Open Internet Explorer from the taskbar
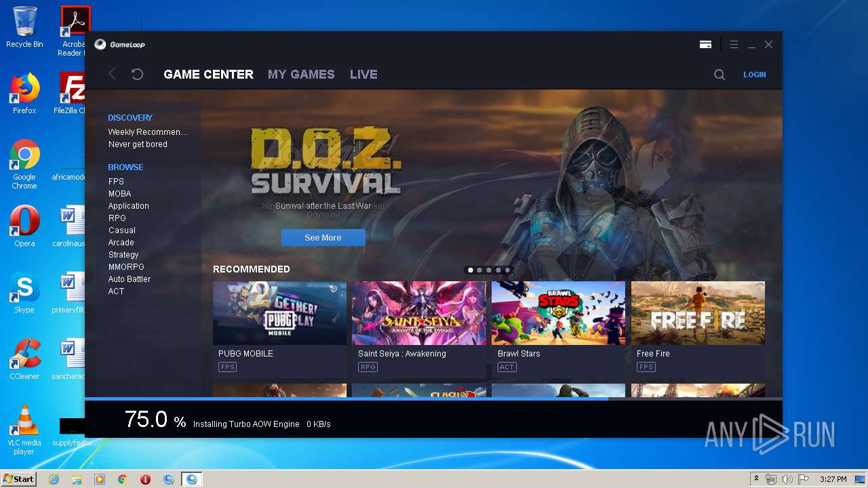868x488 pixels. point(54,479)
